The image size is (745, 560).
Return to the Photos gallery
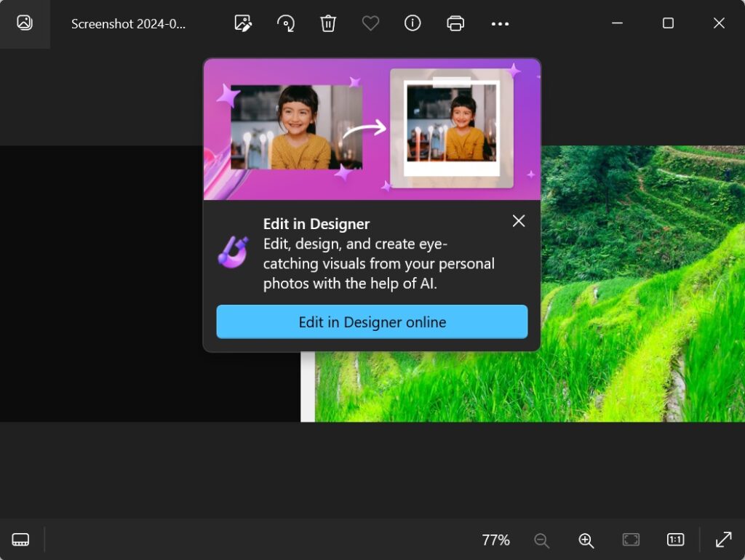pyautogui.click(x=25, y=23)
